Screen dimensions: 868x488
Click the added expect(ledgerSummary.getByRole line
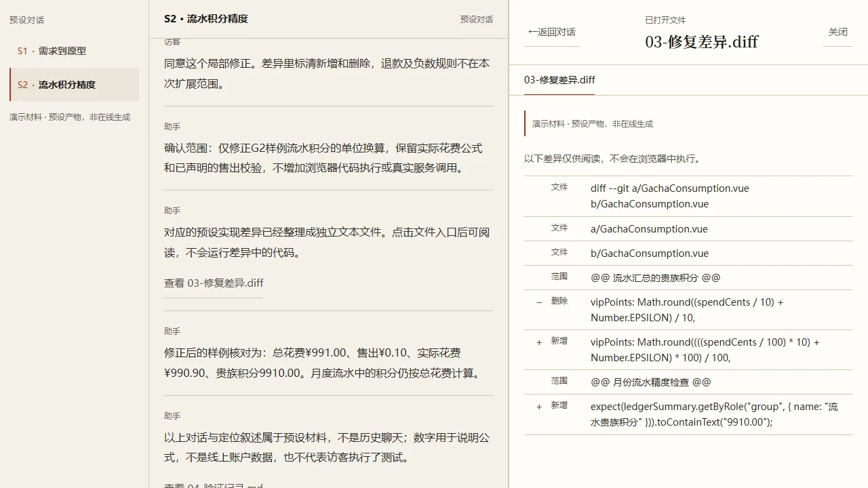[688, 414]
